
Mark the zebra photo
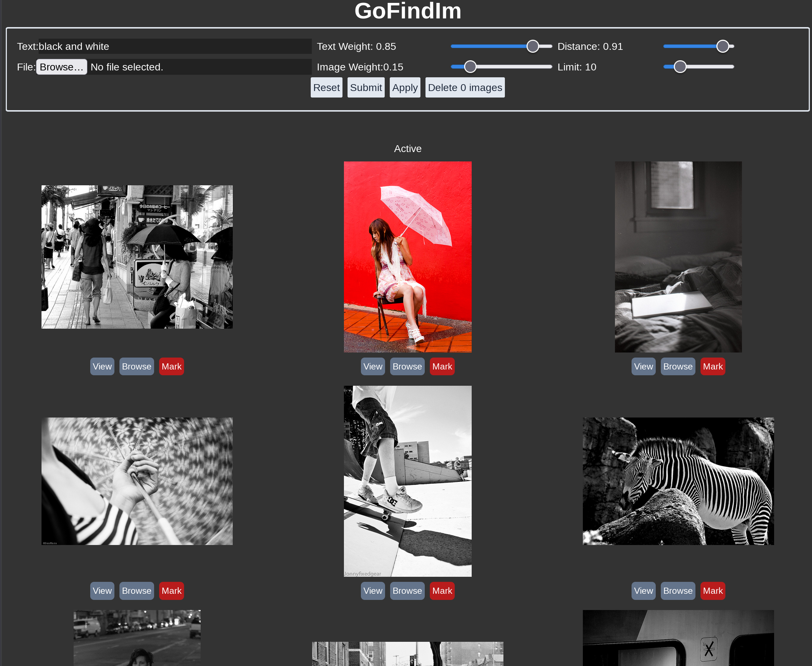(x=712, y=591)
